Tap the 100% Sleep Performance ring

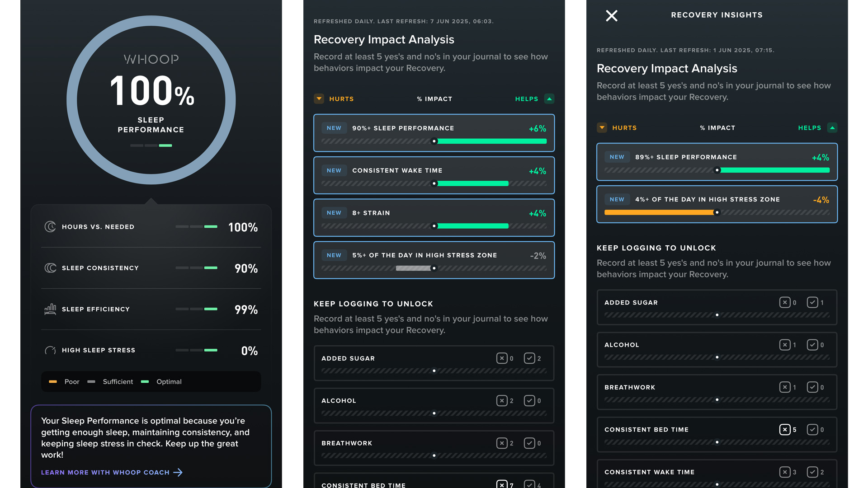click(x=151, y=100)
